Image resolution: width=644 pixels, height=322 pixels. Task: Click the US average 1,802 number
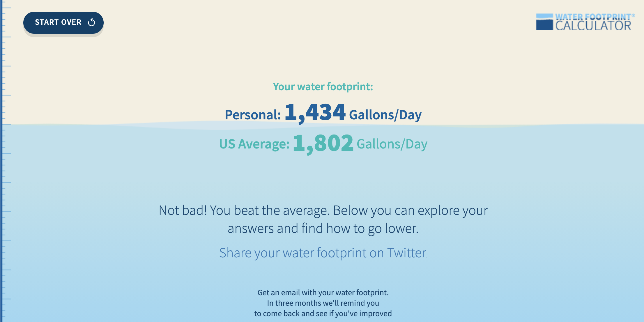(323, 143)
